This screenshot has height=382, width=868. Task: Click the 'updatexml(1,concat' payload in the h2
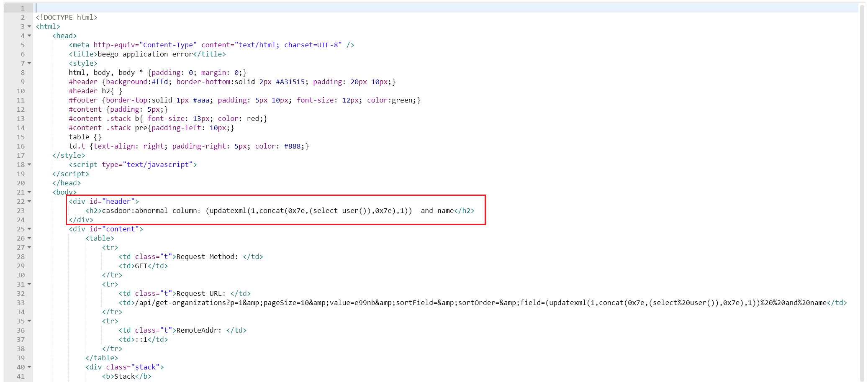pos(247,210)
